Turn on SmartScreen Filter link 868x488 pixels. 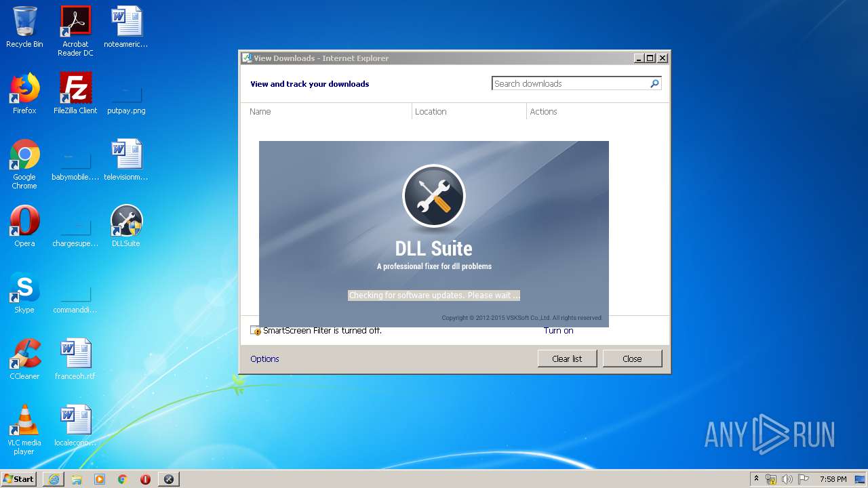pos(558,330)
